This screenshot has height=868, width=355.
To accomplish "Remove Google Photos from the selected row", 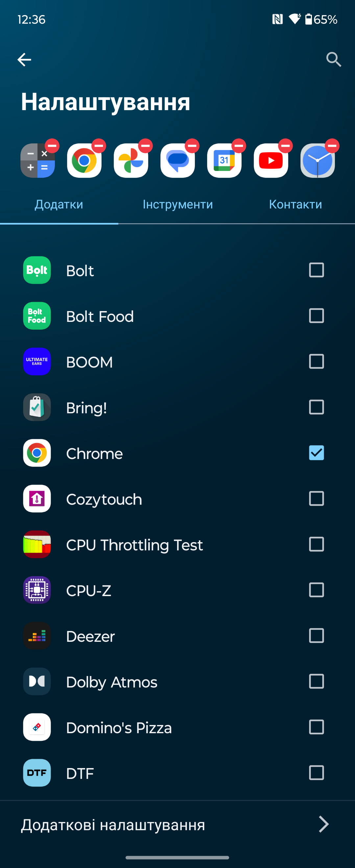I will [x=146, y=146].
